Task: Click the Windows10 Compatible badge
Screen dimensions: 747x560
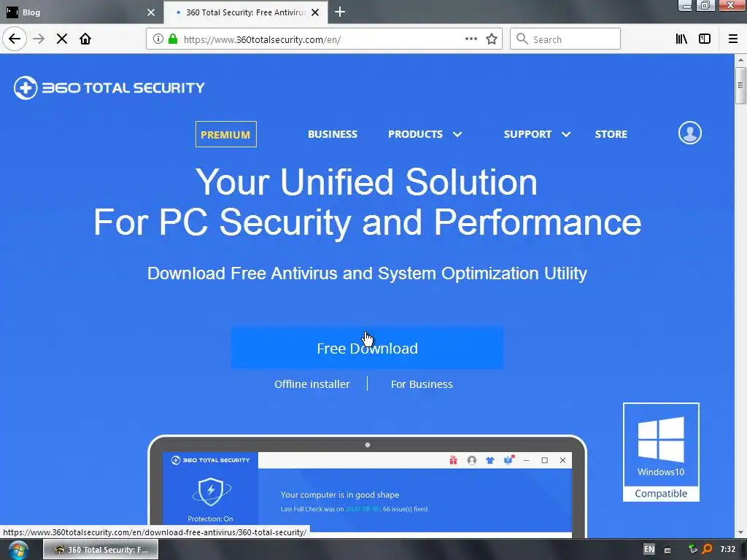Action: click(661, 452)
